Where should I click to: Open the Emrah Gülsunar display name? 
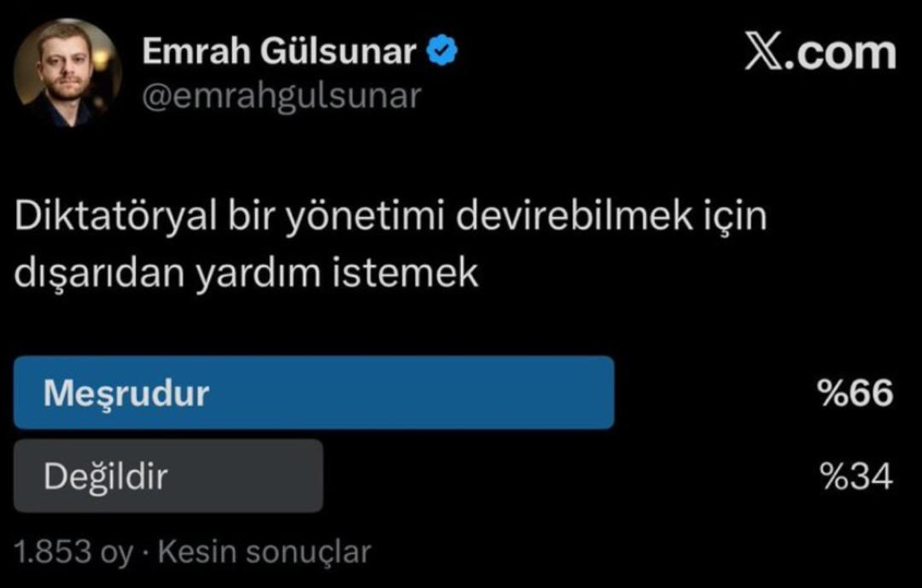[279, 51]
